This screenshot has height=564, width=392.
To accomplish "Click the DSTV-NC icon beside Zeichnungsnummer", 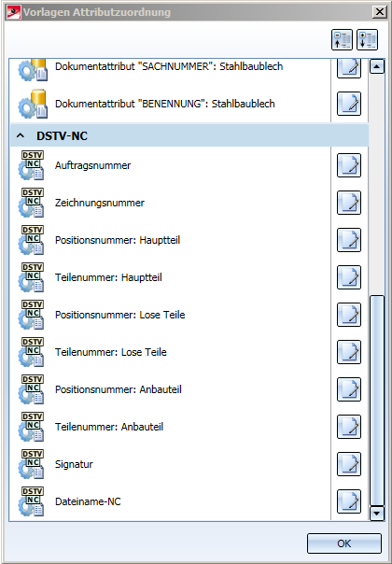I will (x=32, y=203).
